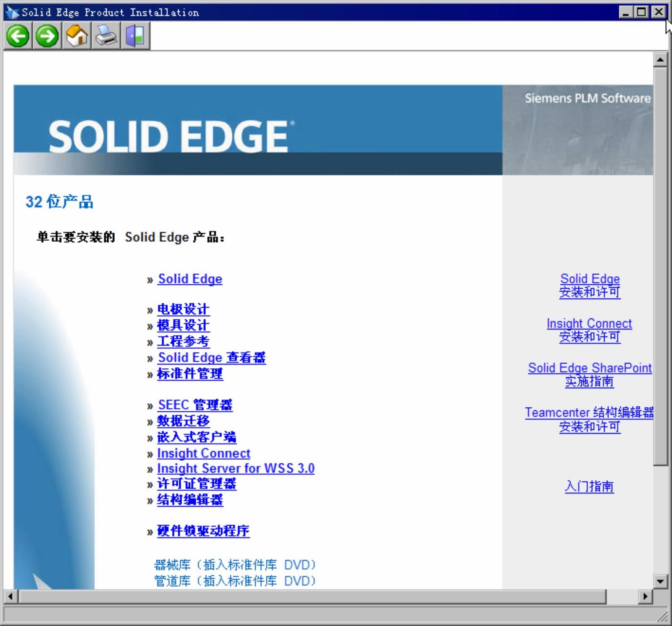The width and height of the screenshot is (672, 626).
Task: Click the vertical scrollbar thumb
Action: [x=660, y=266]
